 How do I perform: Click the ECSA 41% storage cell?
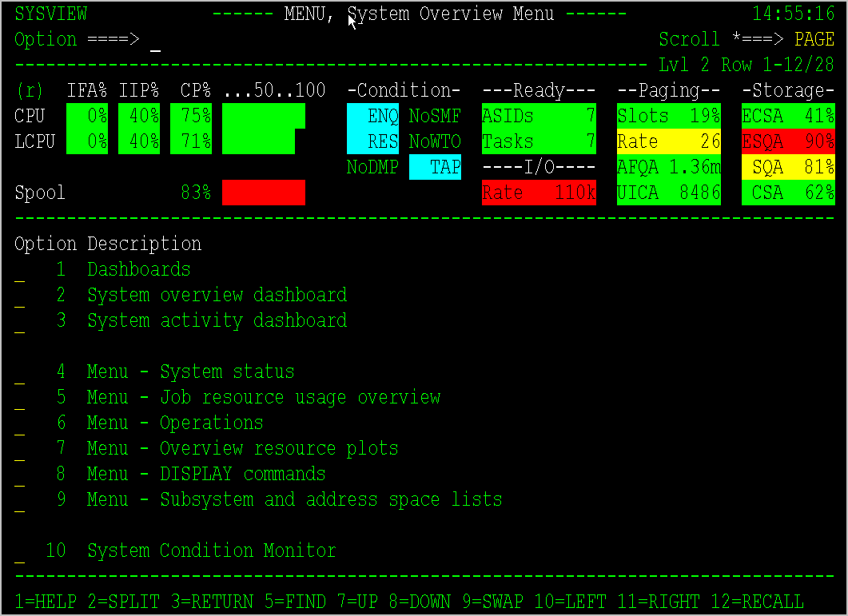[788, 116]
